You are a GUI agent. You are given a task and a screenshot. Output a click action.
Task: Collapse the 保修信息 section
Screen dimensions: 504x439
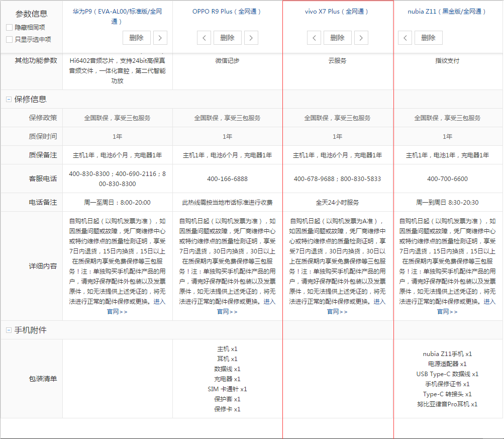tap(9, 100)
